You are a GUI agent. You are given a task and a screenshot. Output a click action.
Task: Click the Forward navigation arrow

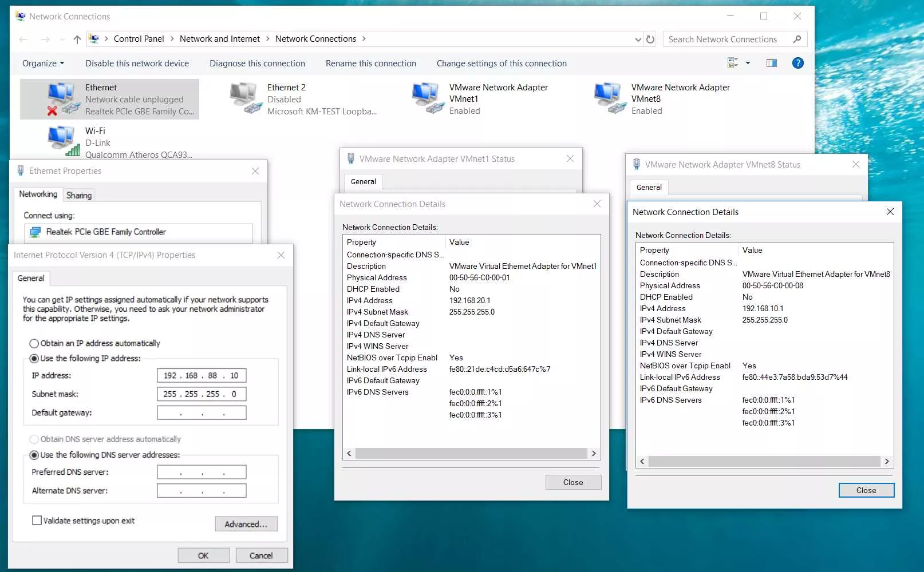pyautogui.click(x=45, y=39)
